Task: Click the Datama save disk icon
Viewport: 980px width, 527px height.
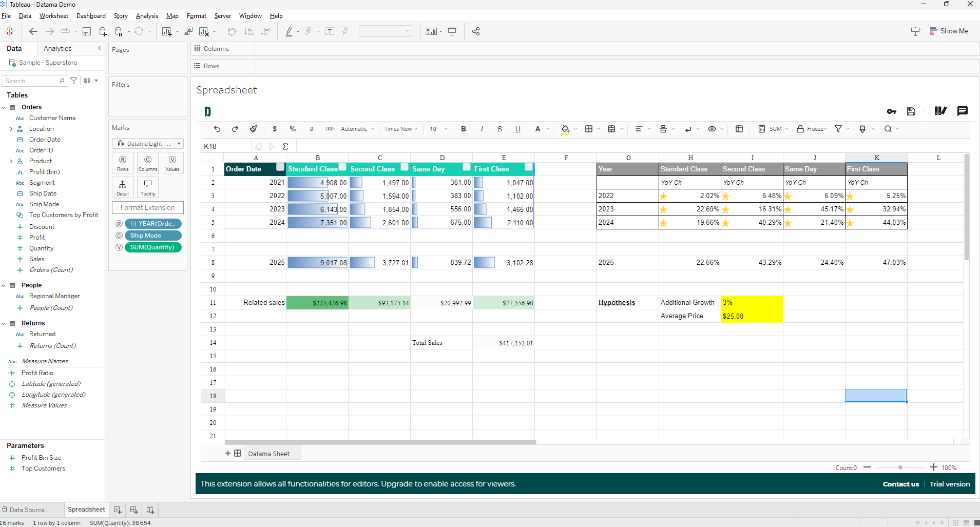Action: (911, 111)
